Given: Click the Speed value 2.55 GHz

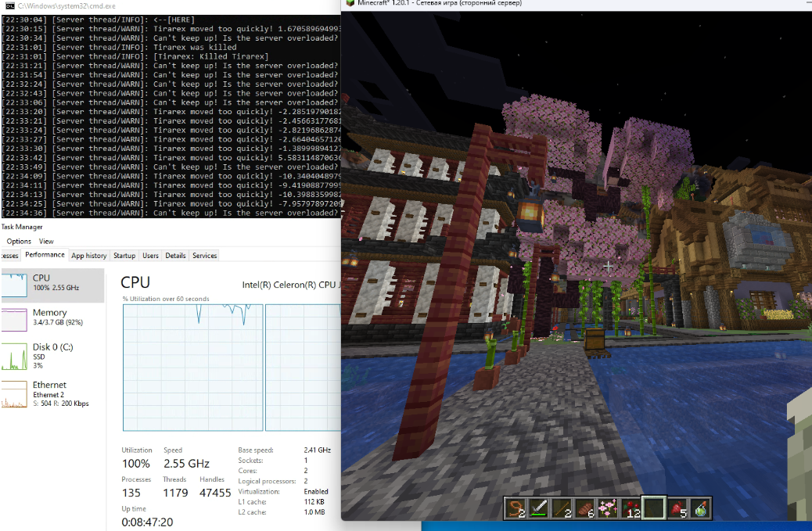Looking at the screenshot, I should point(186,464).
